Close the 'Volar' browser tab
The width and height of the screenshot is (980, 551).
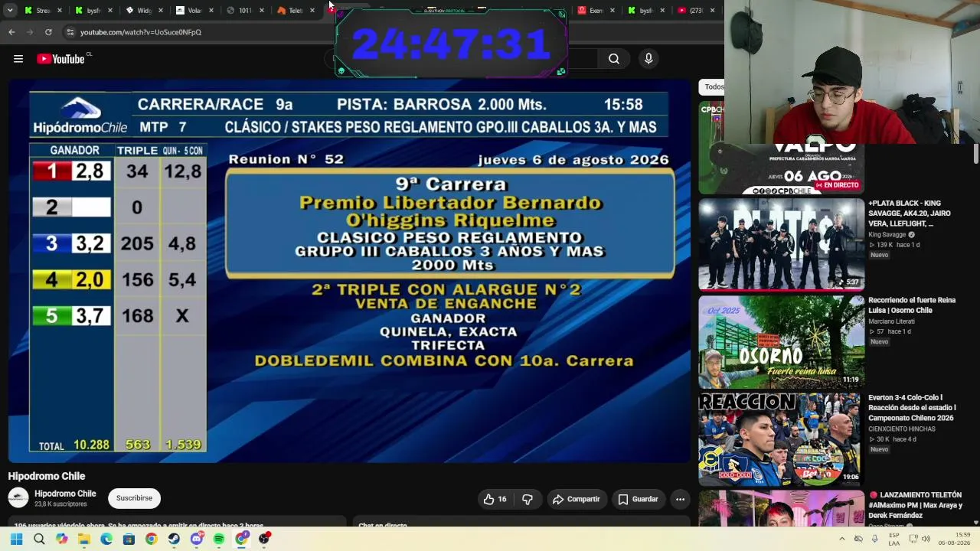click(211, 11)
